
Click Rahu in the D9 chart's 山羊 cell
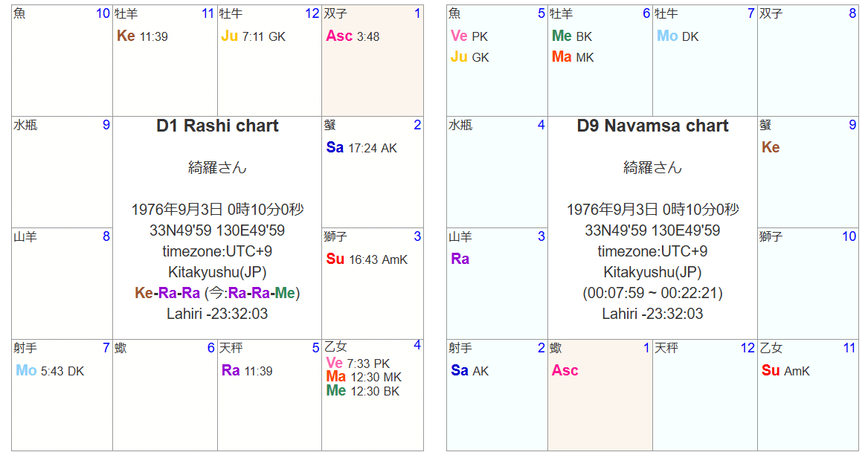pos(460,259)
